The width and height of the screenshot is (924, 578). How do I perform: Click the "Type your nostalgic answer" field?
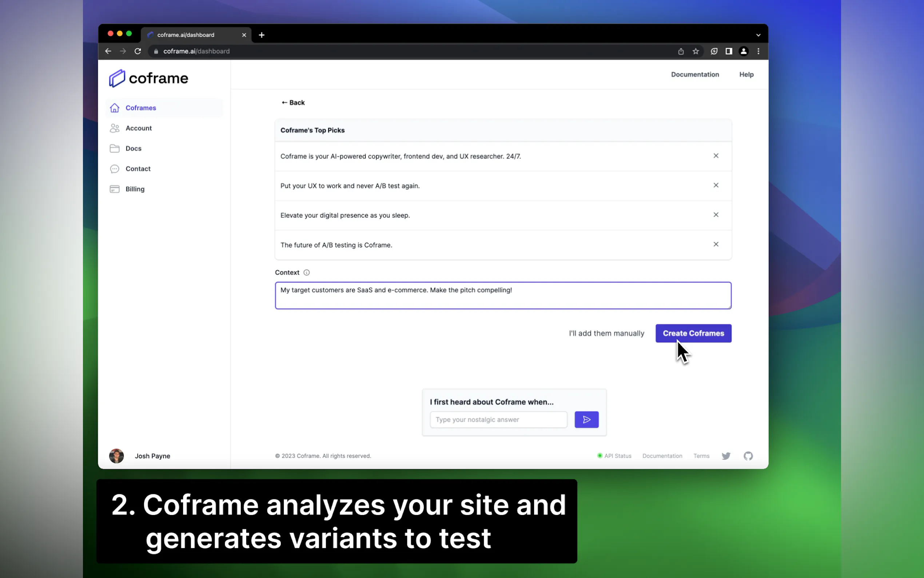[x=498, y=419]
